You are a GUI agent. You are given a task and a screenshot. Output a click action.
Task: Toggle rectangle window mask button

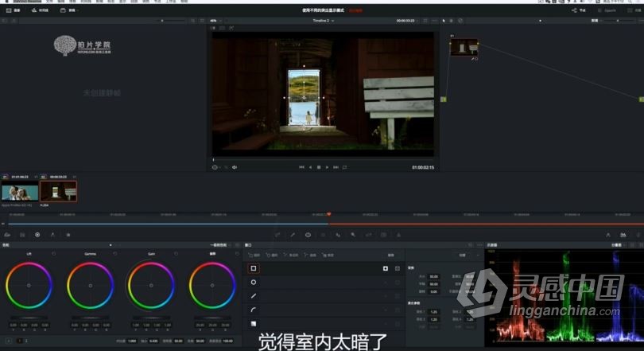point(398,268)
